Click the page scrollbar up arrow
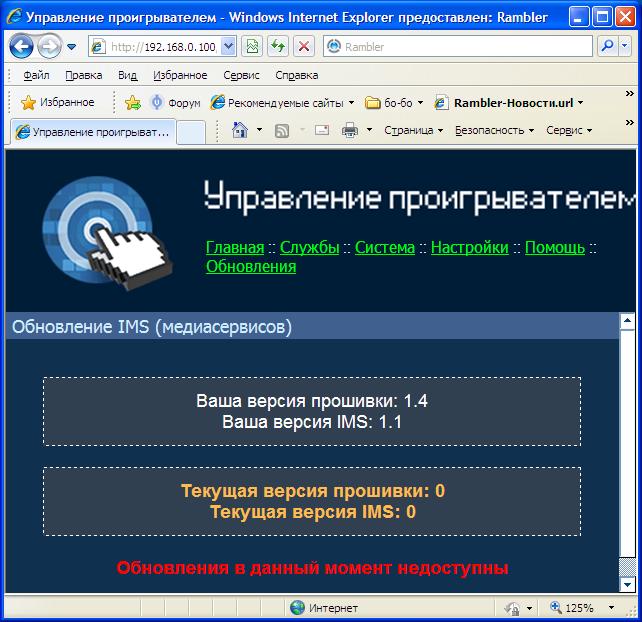This screenshot has width=642, height=622. (627, 321)
